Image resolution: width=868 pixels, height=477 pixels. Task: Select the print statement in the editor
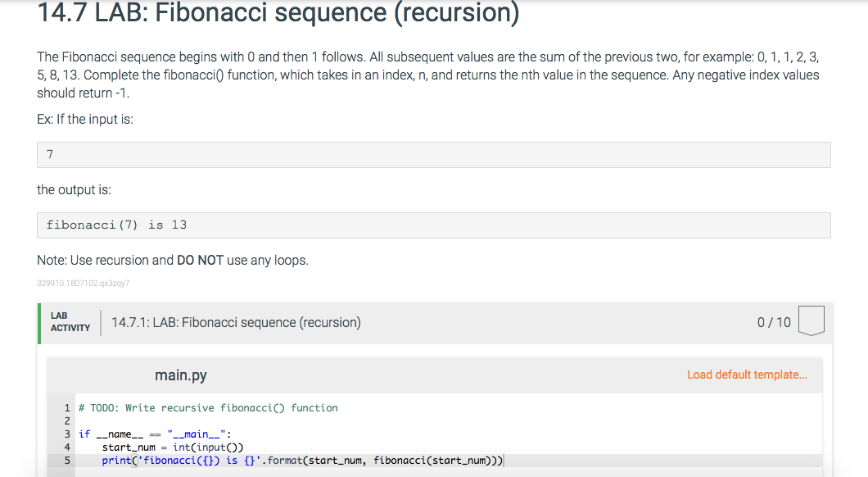tap(115, 461)
